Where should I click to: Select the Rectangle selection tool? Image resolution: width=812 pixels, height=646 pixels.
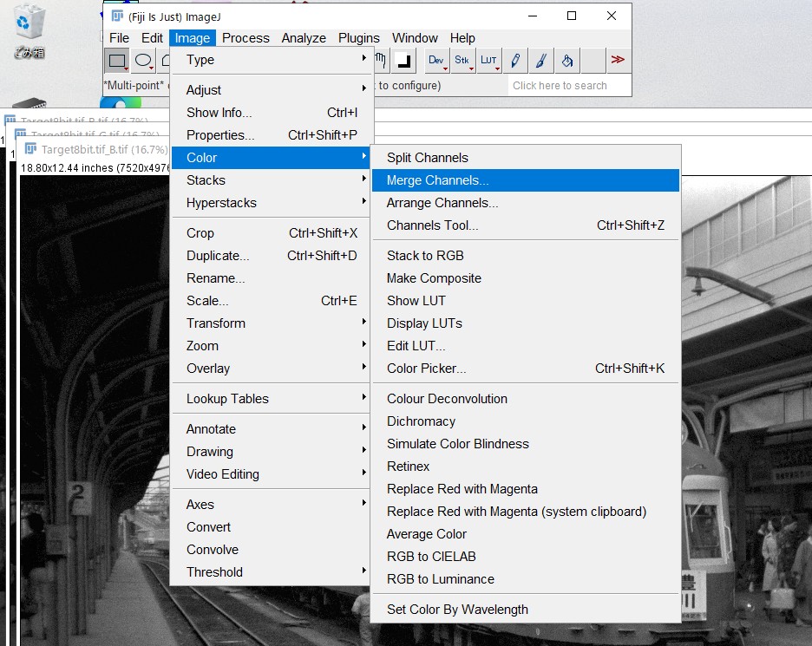point(116,61)
